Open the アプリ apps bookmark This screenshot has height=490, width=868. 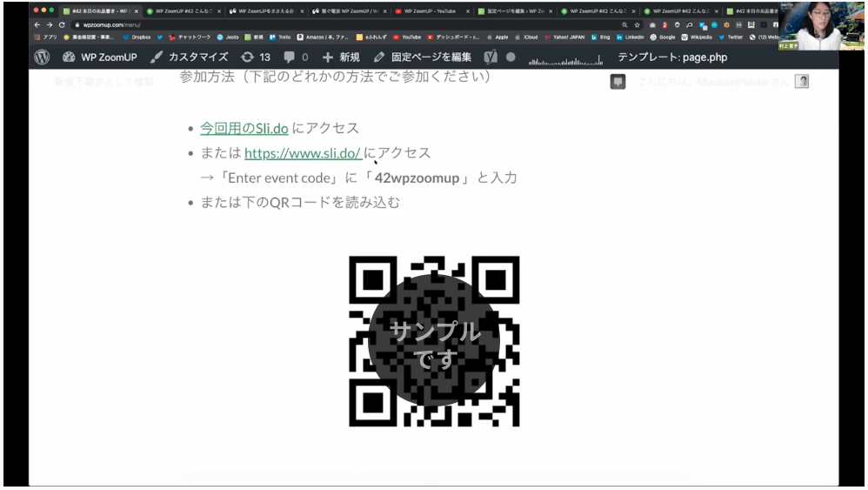pyautogui.click(x=45, y=37)
